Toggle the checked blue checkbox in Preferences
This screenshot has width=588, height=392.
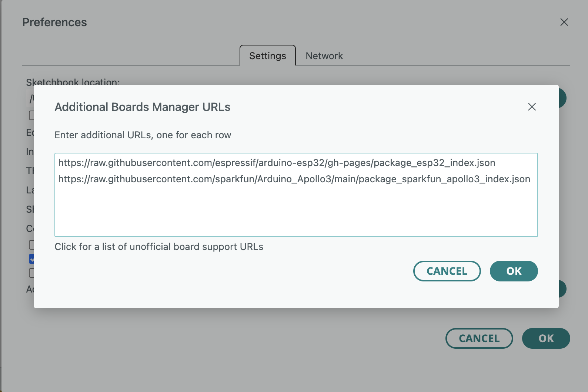click(x=31, y=259)
